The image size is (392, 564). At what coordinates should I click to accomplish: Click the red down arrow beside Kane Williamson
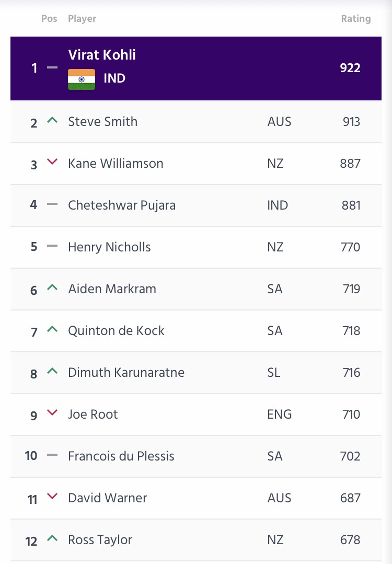point(52,162)
